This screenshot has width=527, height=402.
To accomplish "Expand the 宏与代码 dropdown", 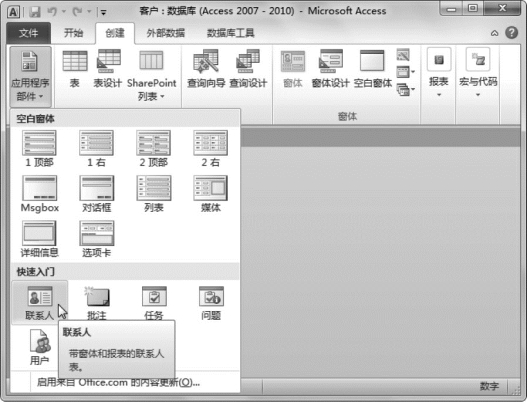I will tap(478, 73).
